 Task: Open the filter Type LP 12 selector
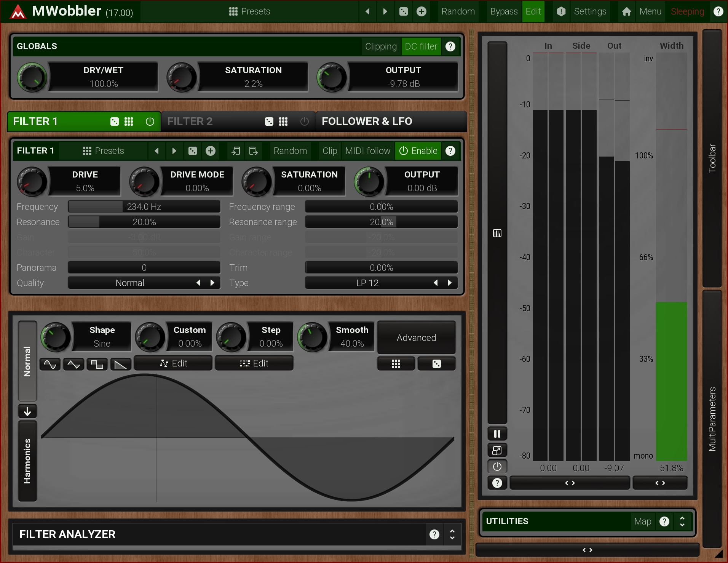coord(367,283)
